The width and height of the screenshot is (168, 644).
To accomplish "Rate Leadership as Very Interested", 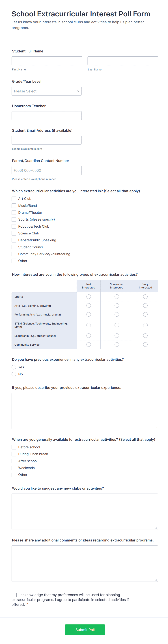I will coord(145,336).
